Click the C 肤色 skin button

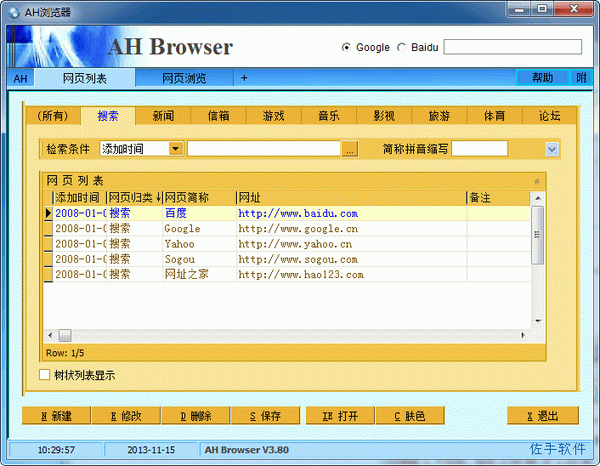pos(410,416)
